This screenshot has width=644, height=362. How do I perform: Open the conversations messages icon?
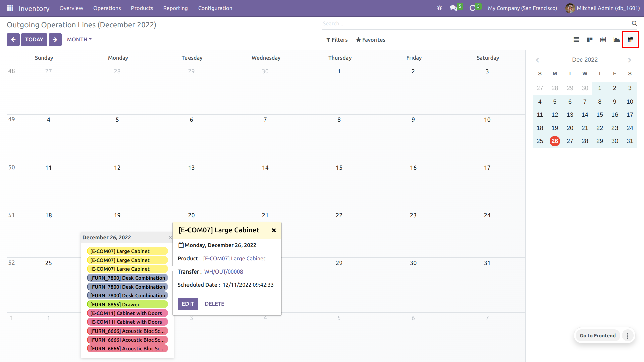(x=453, y=8)
